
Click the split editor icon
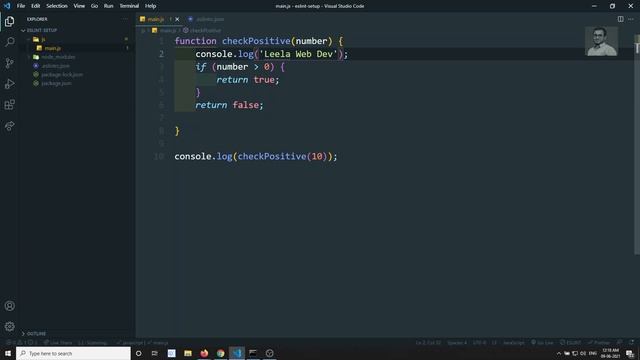[620, 19]
